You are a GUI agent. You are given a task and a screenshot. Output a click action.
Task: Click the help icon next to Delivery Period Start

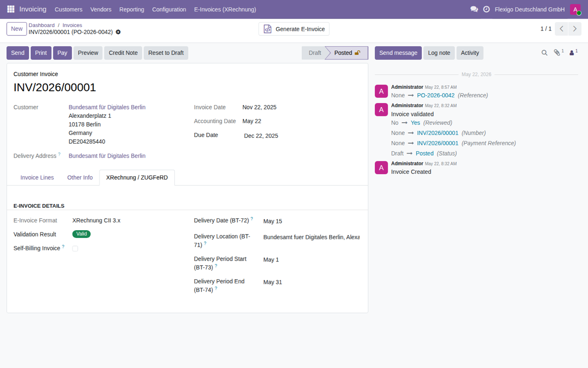pyautogui.click(x=216, y=265)
